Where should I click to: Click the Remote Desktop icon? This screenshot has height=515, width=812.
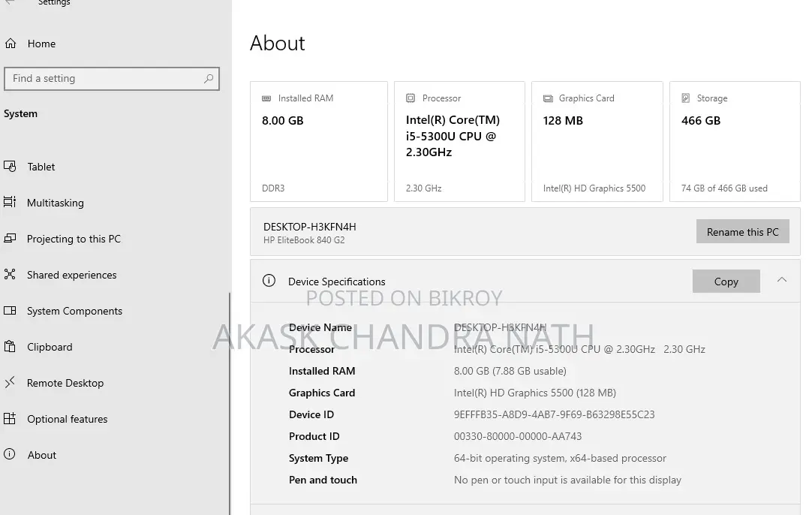(x=10, y=382)
